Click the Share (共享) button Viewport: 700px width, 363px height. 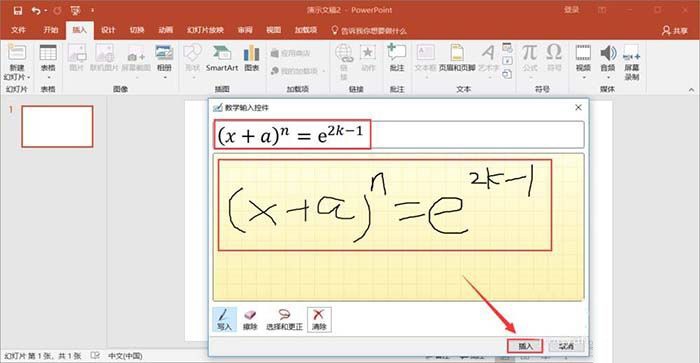(675, 30)
